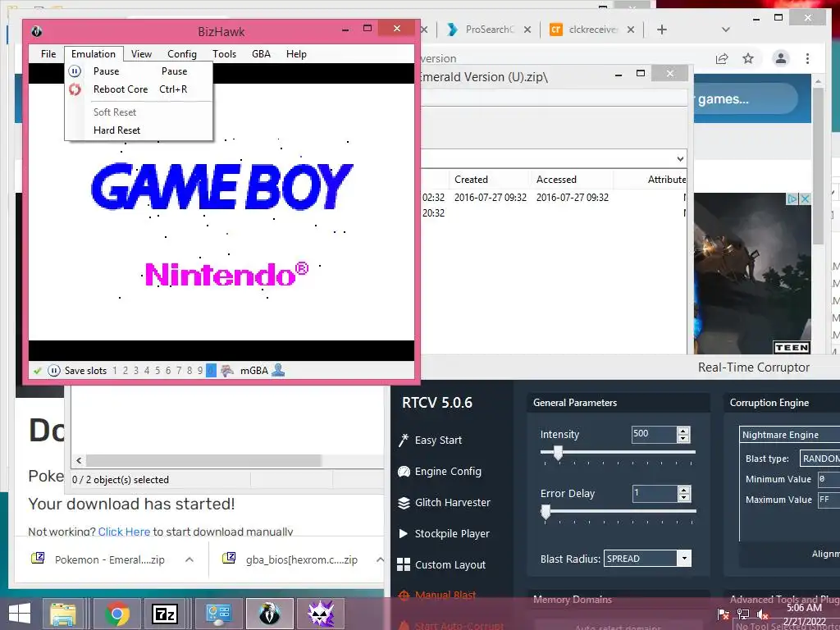This screenshot has height=630, width=840.
Task: Click the controller icon in BizHawk status bar
Action: point(227,370)
